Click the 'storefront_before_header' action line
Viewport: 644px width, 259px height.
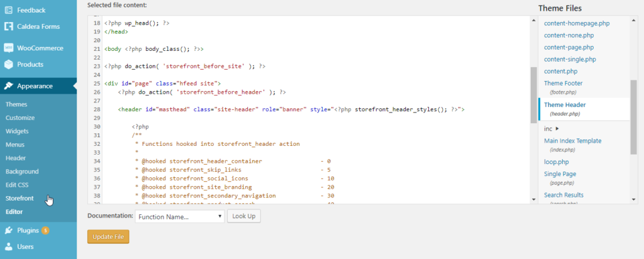(202, 92)
